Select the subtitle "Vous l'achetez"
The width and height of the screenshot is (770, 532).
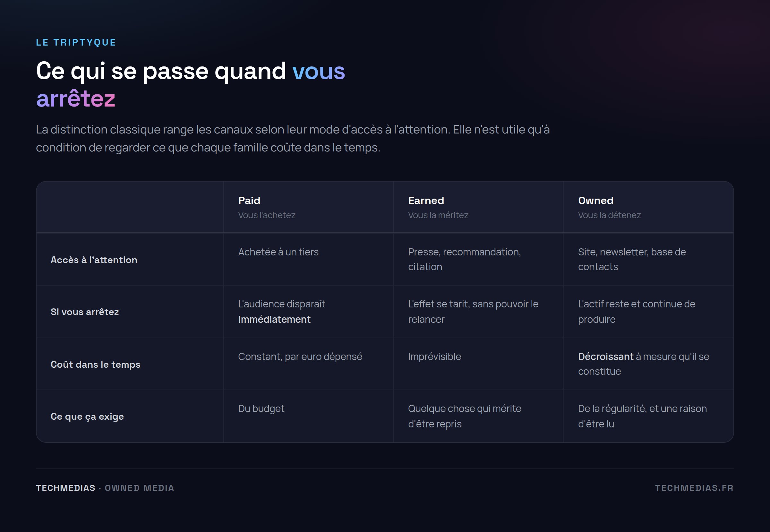tap(267, 215)
